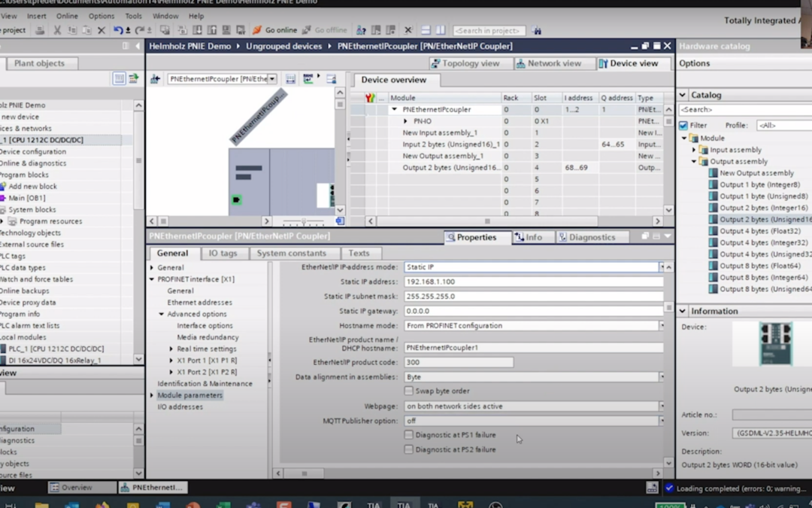Split editor space vertically icon

click(x=440, y=30)
